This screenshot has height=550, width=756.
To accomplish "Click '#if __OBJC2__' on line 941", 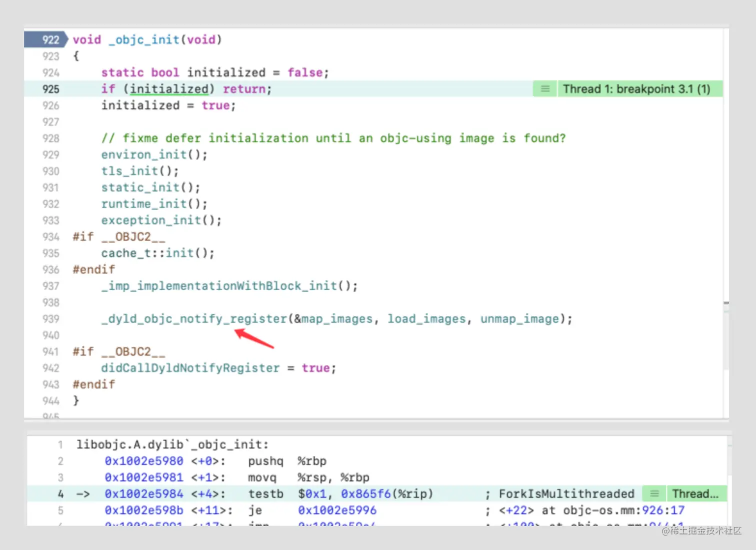I will point(119,352).
